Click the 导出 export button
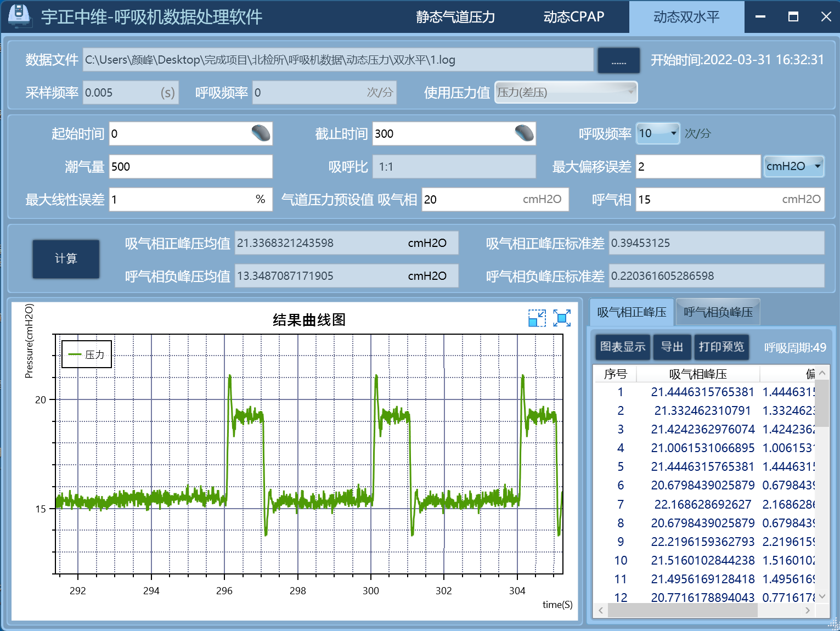Image resolution: width=840 pixels, height=631 pixels. pos(672,347)
